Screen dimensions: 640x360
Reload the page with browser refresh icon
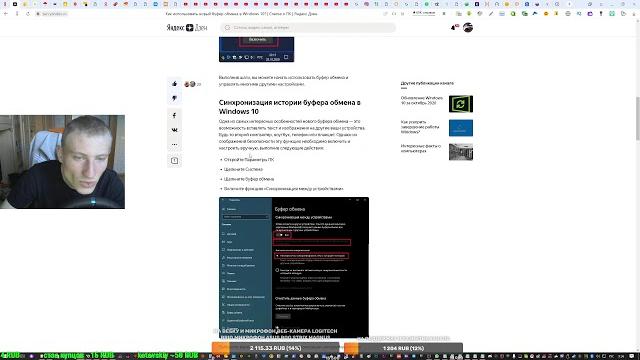point(28,13)
